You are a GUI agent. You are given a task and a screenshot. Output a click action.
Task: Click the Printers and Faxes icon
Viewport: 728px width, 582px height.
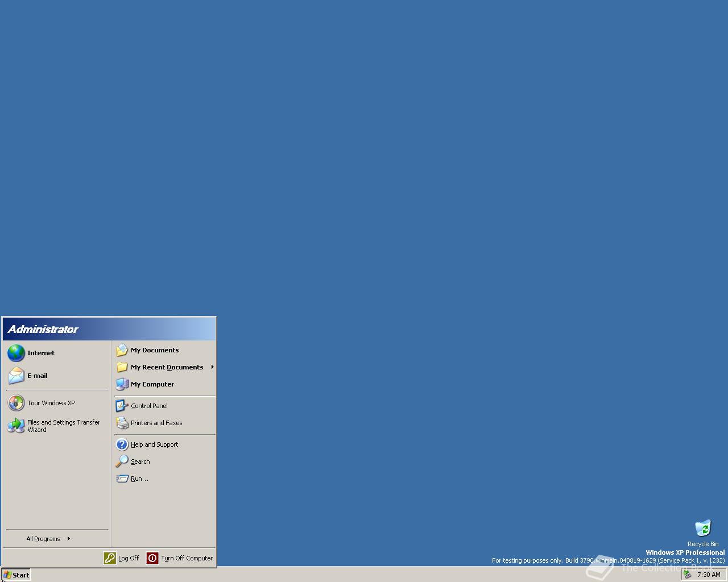point(122,423)
